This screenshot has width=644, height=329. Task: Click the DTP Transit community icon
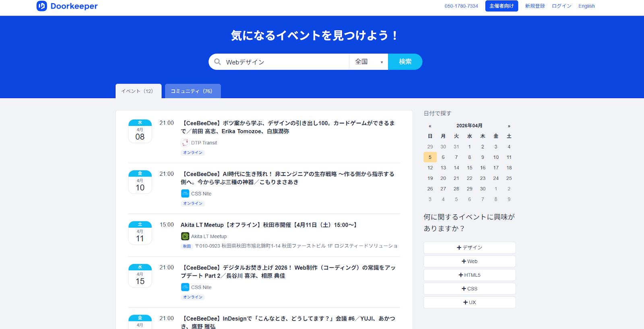click(185, 143)
